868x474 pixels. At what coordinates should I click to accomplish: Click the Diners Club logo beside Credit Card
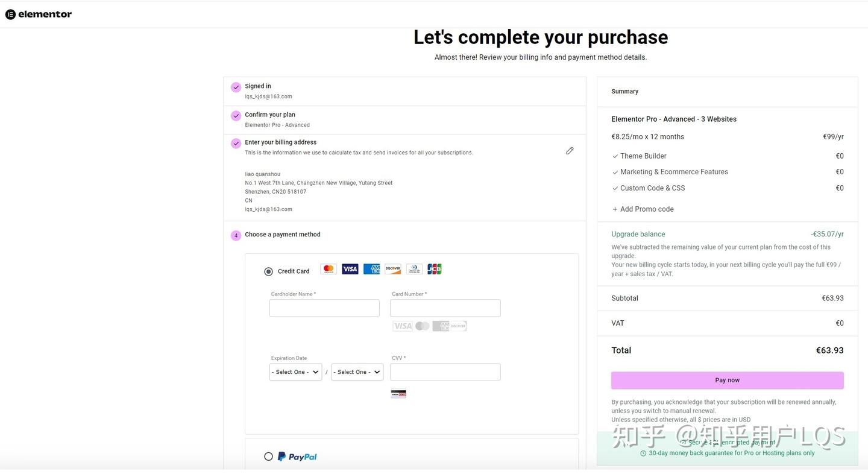click(414, 269)
